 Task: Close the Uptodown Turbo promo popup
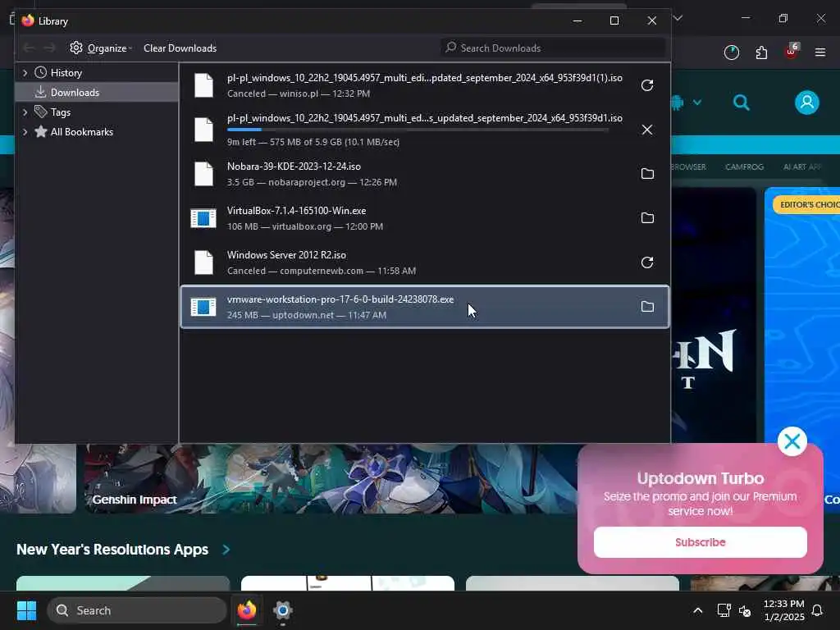pyautogui.click(x=792, y=441)
